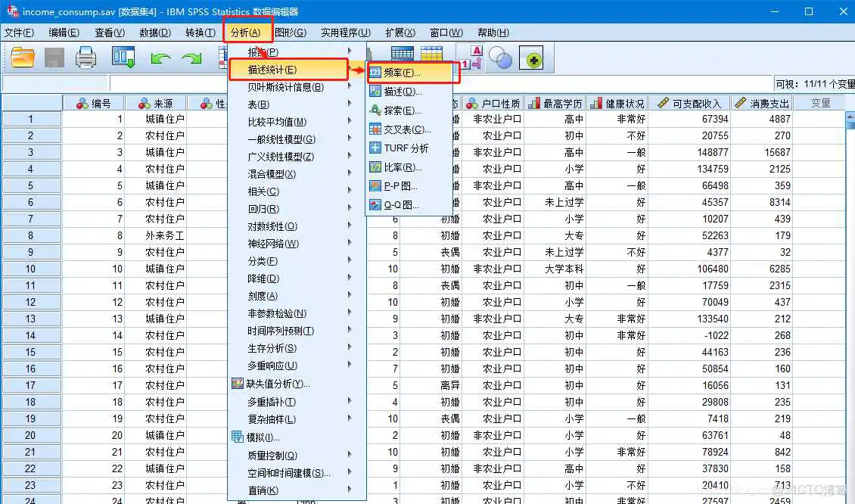Open the 扩展(X) menu

point(400,33)
